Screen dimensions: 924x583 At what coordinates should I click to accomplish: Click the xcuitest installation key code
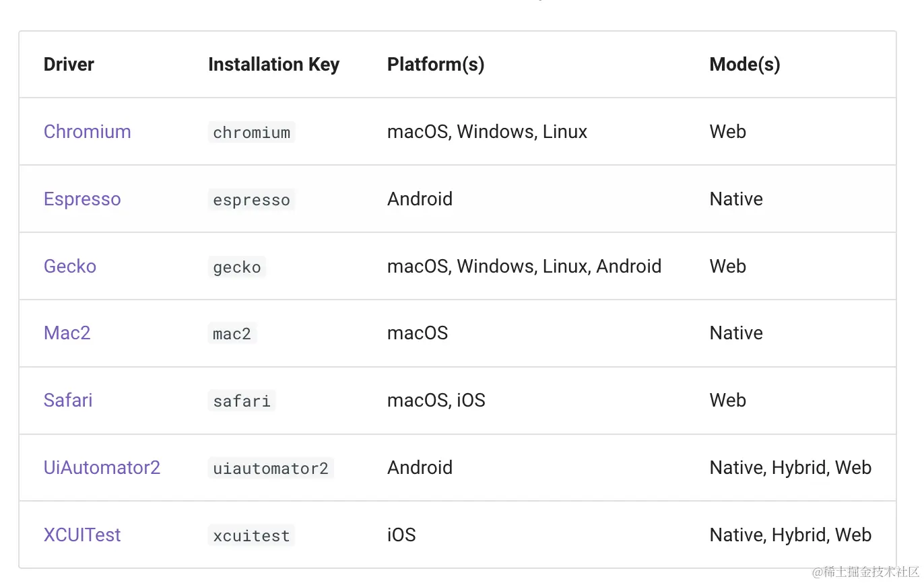(x=252, y=536)
